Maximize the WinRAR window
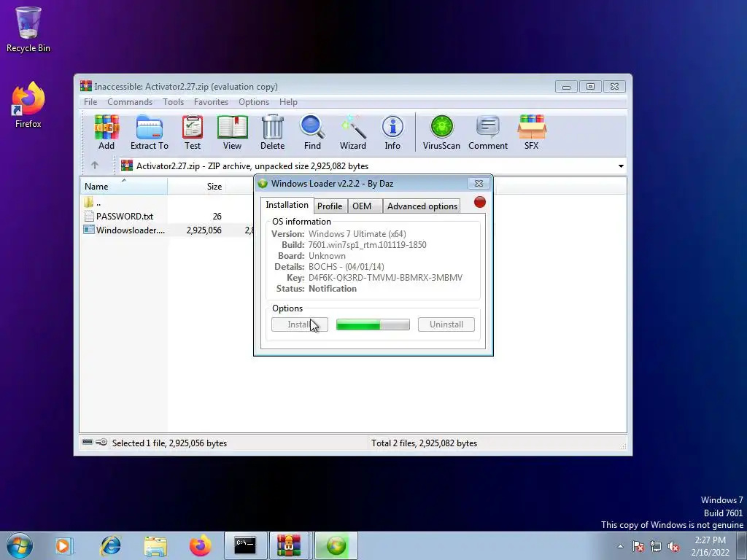 coord(590,87)
